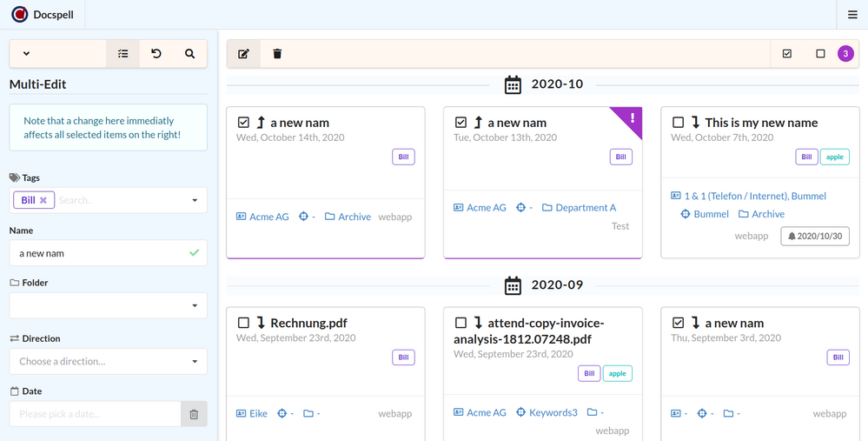Image resolution: width=868 pixels, height=441 pixels.
Task: Check the Rechnung.pdf item checkbox
Action: [243, 323]
